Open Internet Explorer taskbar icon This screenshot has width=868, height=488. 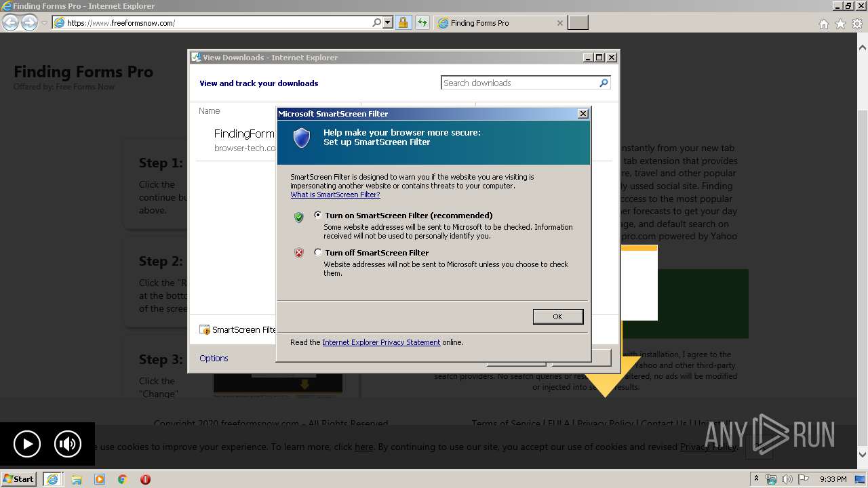(x=52, y=479)
